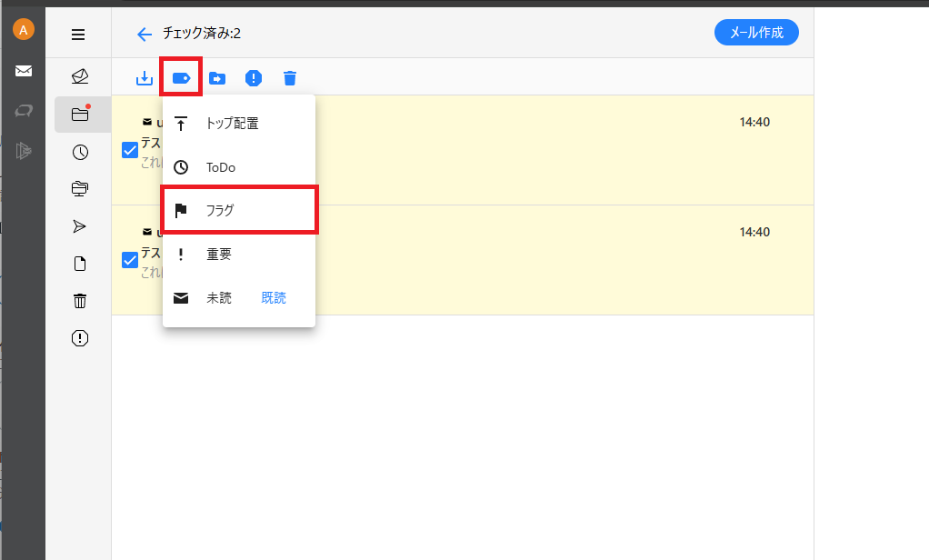The height and width of the screenshot is (560, 929).
Task: Click the メール作成 compose button
Action: point(756,33)
